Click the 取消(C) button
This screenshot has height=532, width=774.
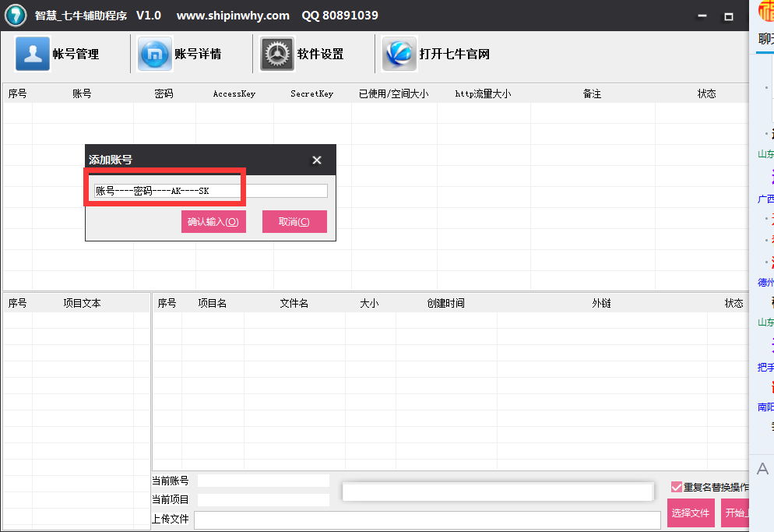point(294,221)
